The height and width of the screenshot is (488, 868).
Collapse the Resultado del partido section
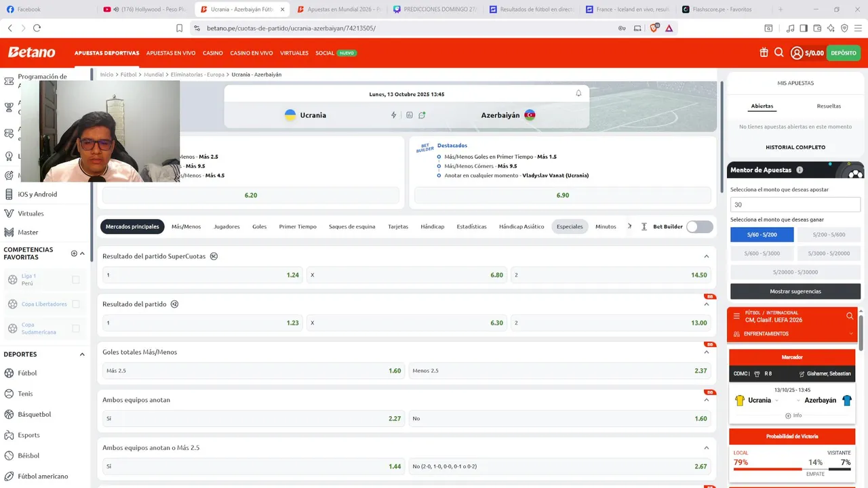coord(706,304)
